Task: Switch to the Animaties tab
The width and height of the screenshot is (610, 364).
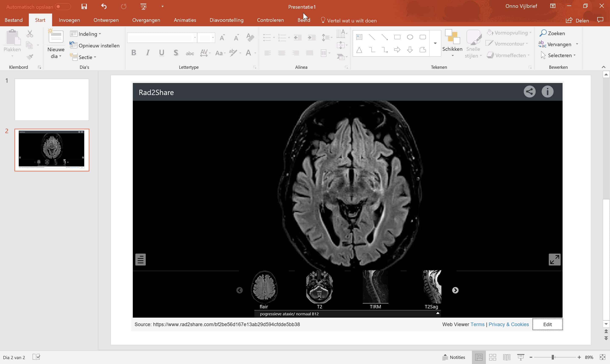Action: pos(185,20)
